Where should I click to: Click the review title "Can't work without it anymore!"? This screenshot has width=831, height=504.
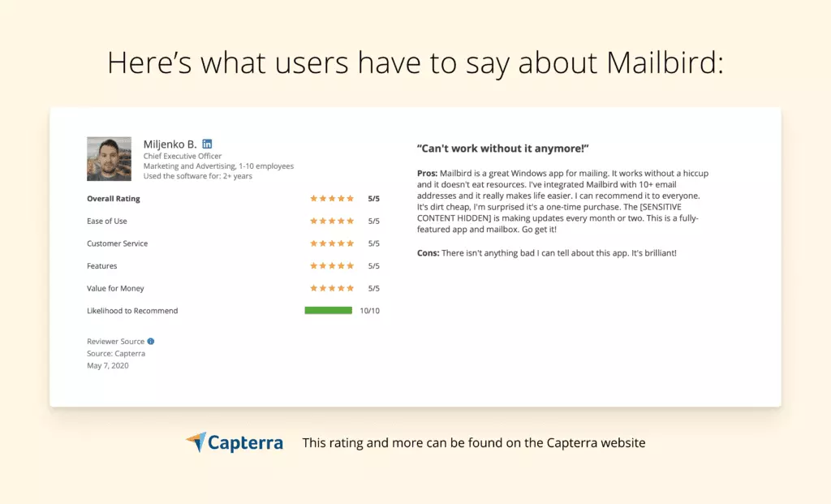point(502,149)
